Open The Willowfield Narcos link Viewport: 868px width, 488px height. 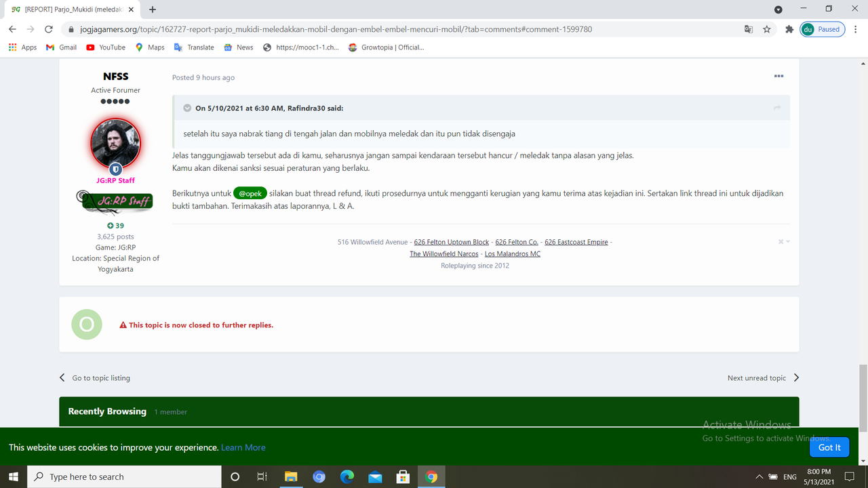444,253
